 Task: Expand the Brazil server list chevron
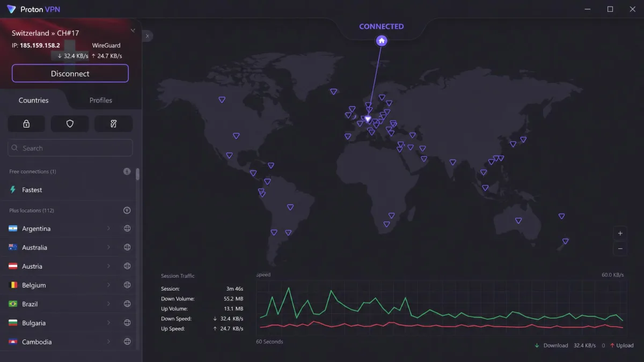108,304
